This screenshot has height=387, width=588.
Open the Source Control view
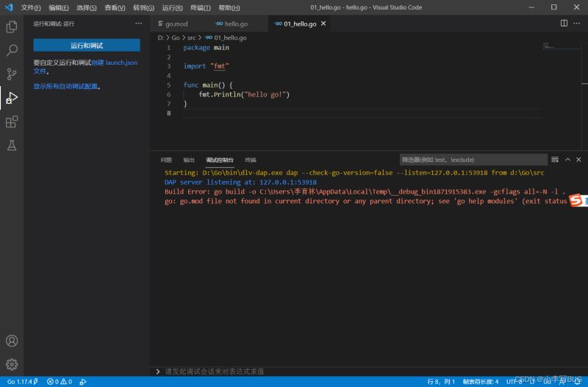12,74
